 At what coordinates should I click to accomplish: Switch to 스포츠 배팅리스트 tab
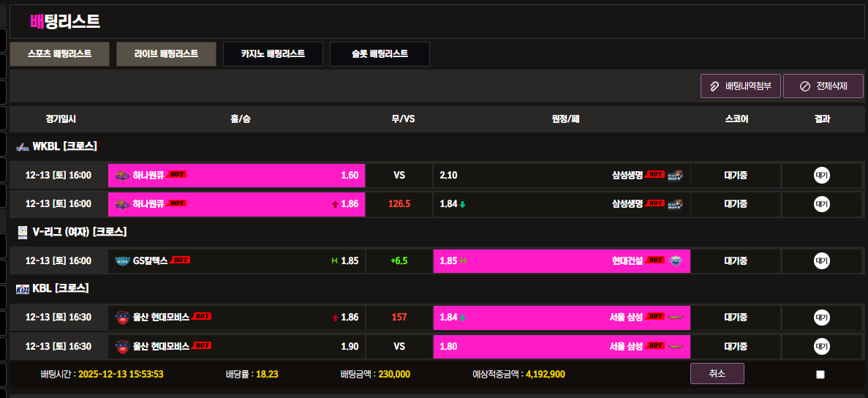point(59,54)
